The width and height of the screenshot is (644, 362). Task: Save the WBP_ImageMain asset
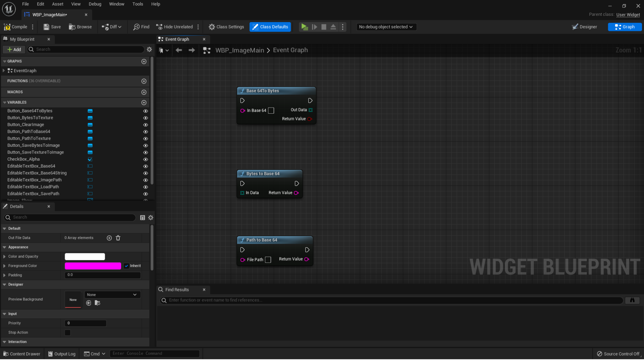(x=52, y=27)
